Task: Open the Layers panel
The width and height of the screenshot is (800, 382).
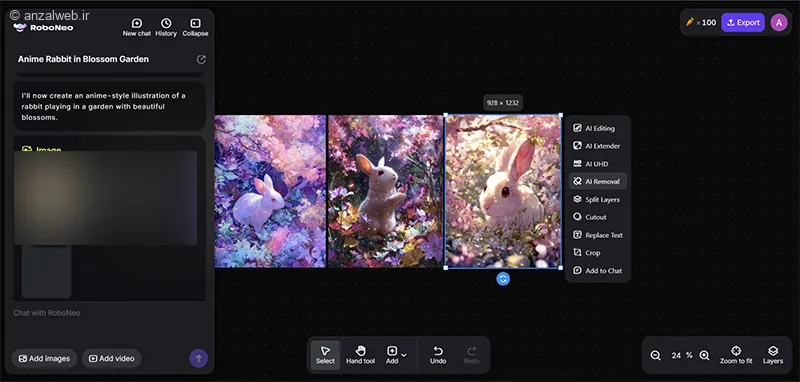Action: 772,355
